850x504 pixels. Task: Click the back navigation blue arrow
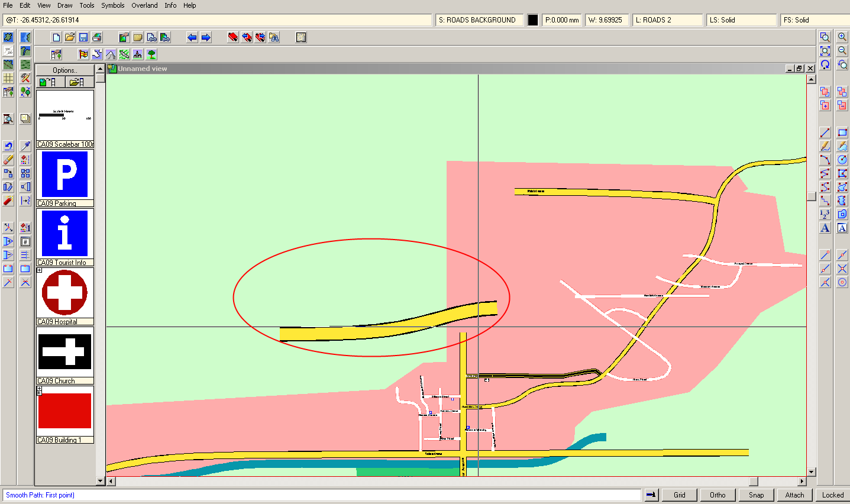click(192, 37)
